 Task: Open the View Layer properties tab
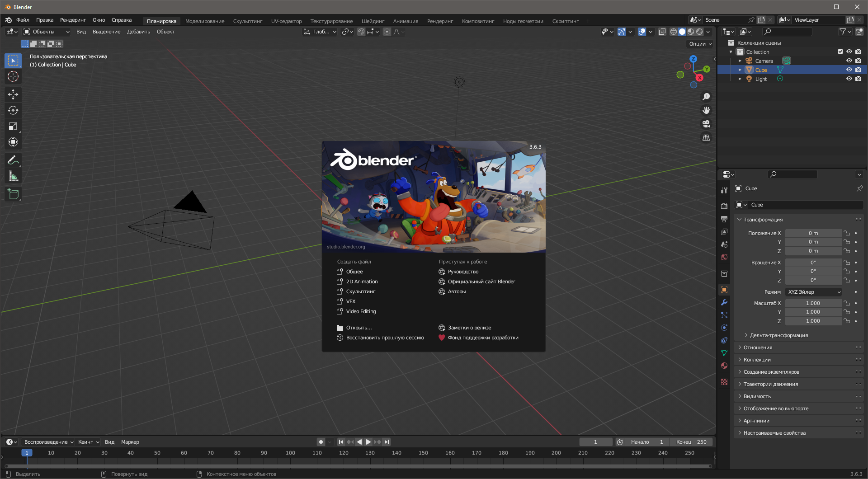pos(724,231)
